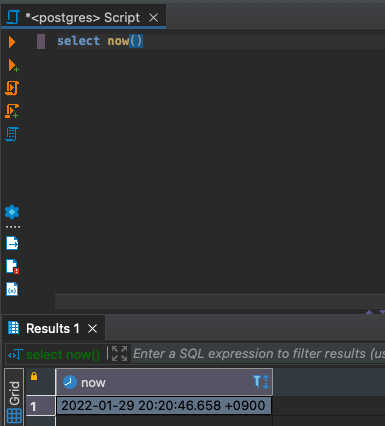
Task: Expand the filter panel with arrows icon
Action: pyautogui.click(x=119, y=353)
